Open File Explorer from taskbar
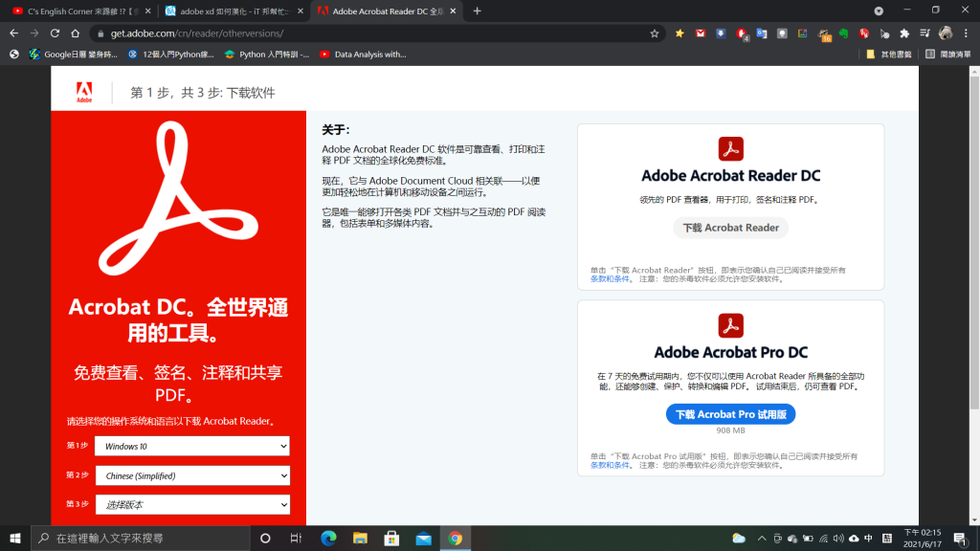This screenshot has height=551, width=980. pyautogui.click(x=360, y=538)
